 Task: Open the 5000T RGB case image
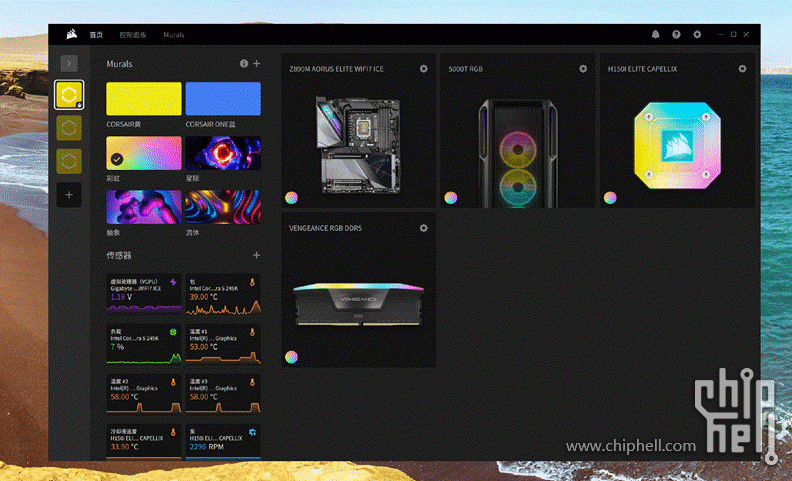[x=518, y=153]
